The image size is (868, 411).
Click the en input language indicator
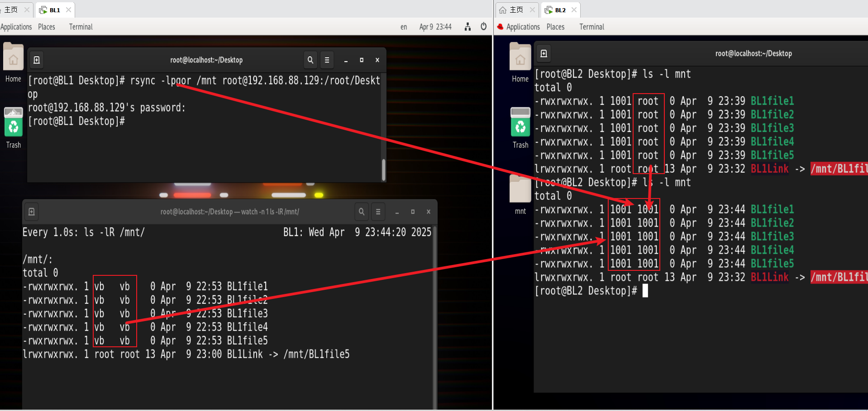pyautogui.click(x=404, y=27)
